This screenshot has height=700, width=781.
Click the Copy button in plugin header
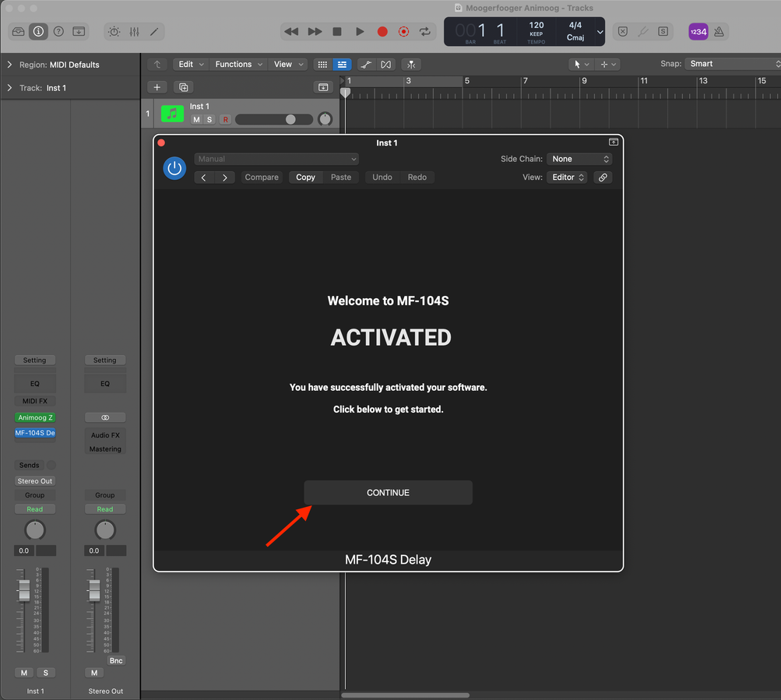tap(305, 178)
